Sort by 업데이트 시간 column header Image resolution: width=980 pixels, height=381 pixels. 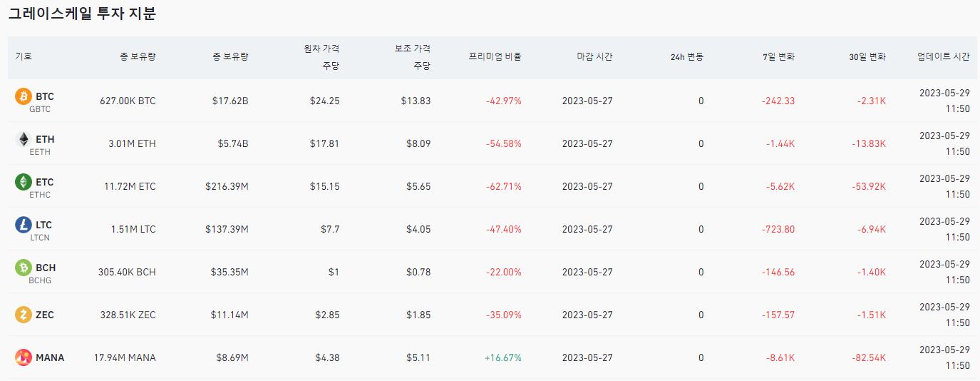point(944,56)
